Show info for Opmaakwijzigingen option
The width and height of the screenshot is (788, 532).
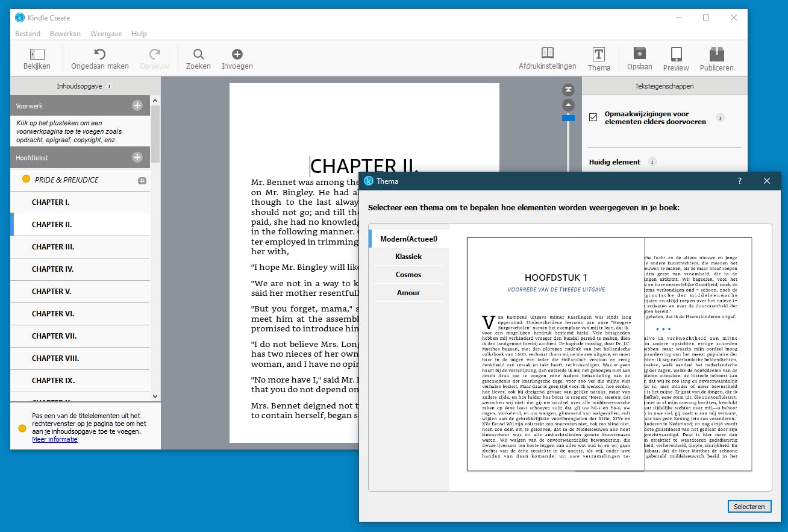coord(721,117)
